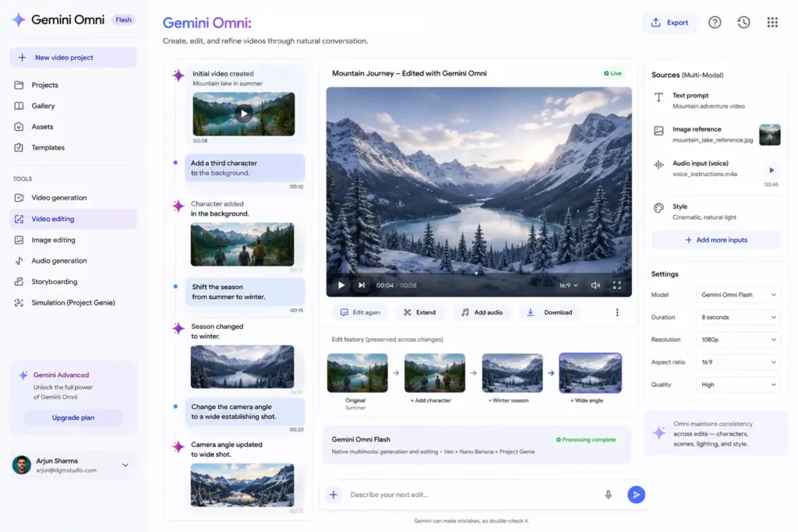Click the Extend button
Viewport: 798px width, 532px height.
[x=420, y=312]
